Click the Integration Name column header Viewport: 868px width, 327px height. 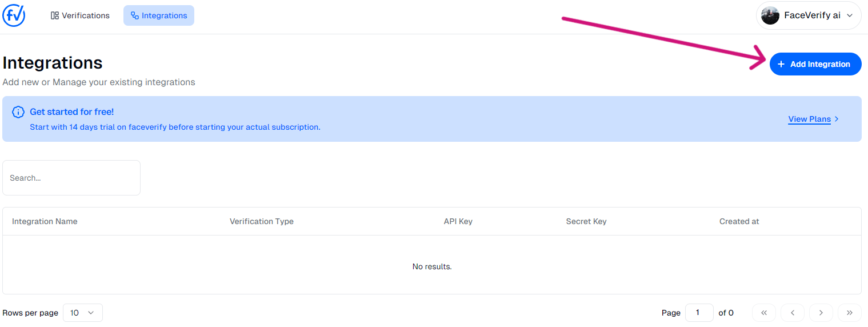45,221
